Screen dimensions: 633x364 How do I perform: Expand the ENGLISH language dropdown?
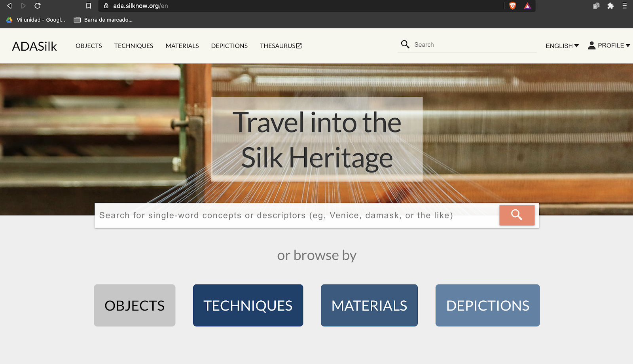(x=562, y=46)
